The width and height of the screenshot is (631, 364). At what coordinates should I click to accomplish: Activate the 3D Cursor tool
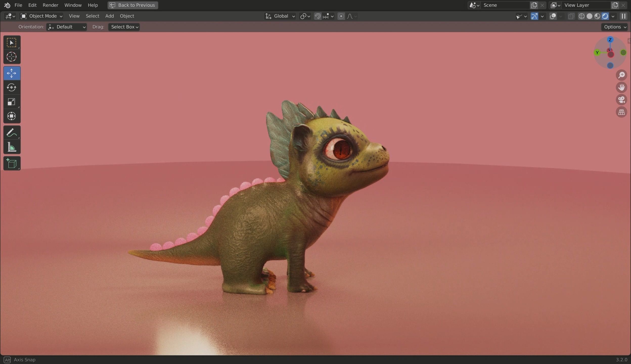pyautogui.click(x=12, y=57)
